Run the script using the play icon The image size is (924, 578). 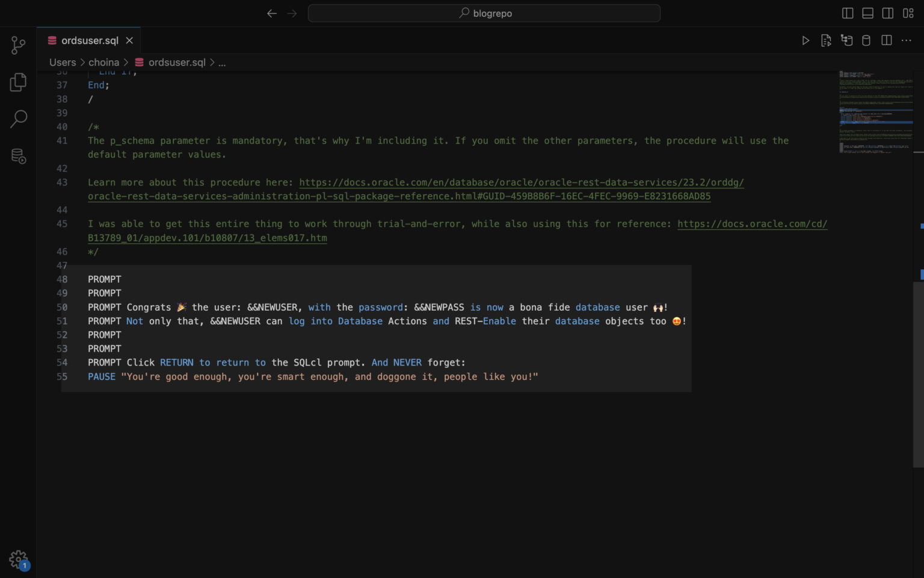[x=805, y=40]
